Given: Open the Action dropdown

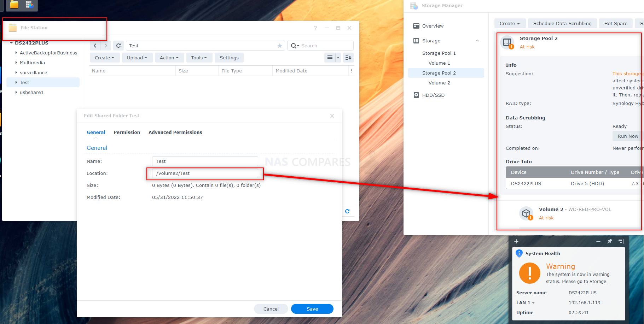Looking at the screenshot, I should pos(169,58).
